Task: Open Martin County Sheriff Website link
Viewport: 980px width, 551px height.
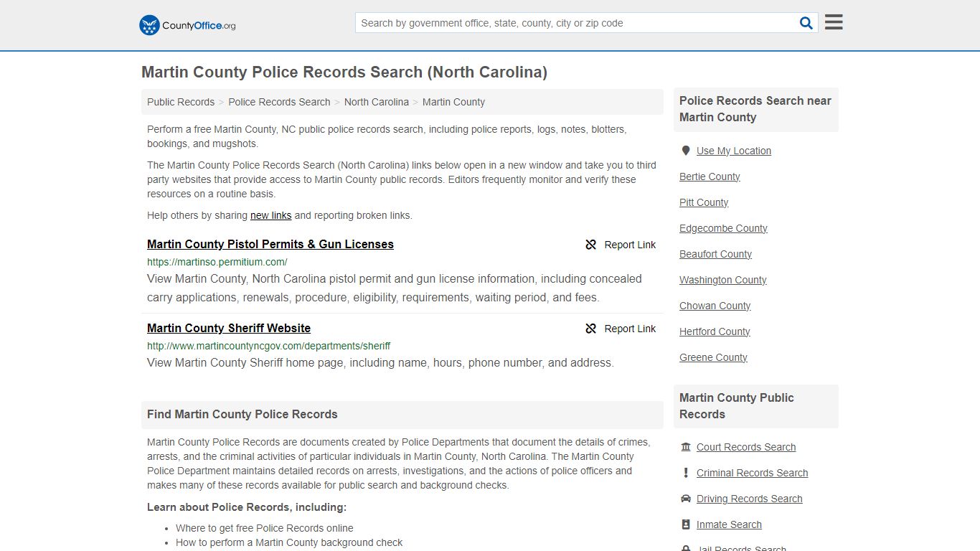Action: (x=229, y=328)
